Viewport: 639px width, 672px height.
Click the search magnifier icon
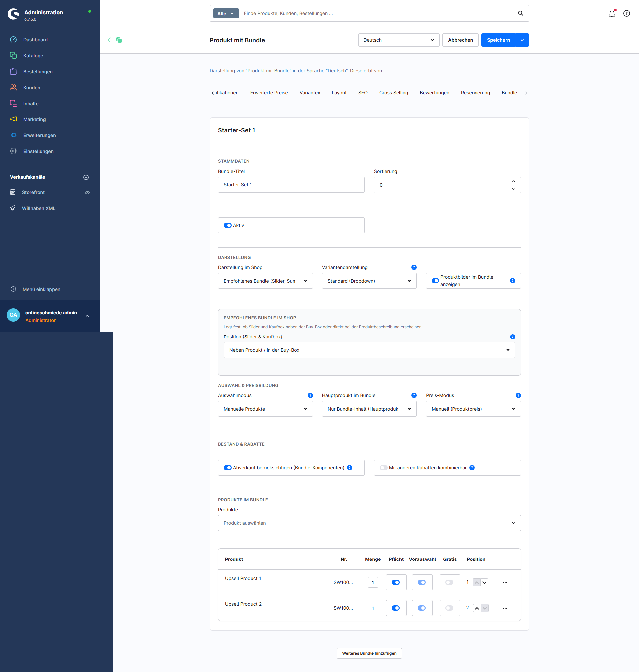(x=521, y=13)
